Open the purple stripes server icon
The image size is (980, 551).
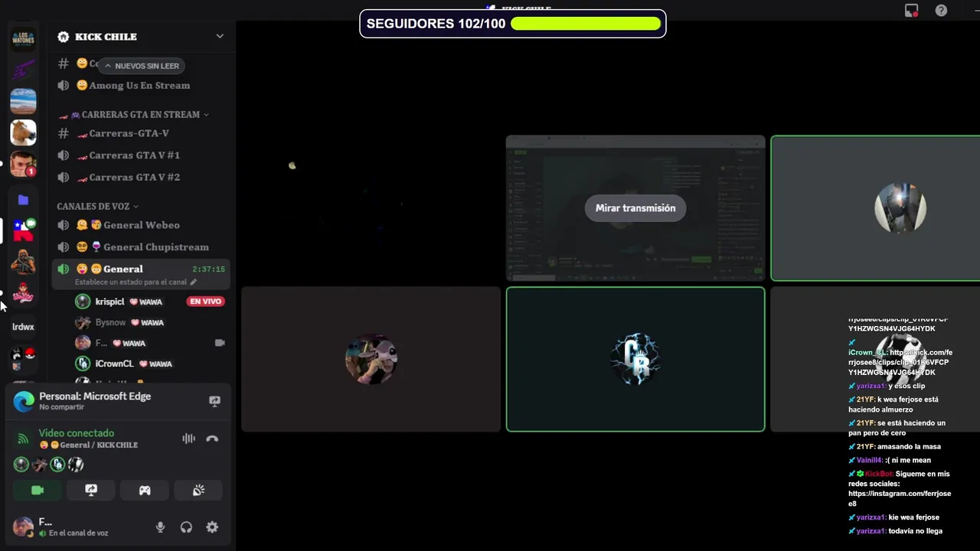coord(23,70)
